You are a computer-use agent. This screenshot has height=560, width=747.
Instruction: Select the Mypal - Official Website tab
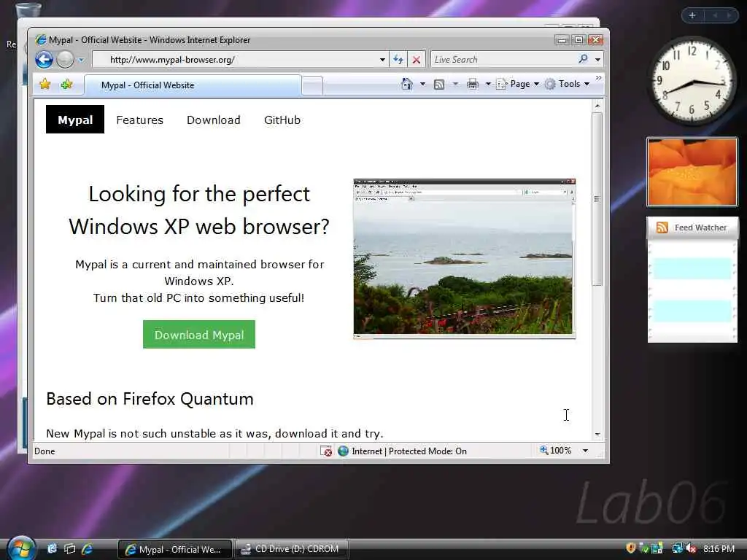pos(193,85)
